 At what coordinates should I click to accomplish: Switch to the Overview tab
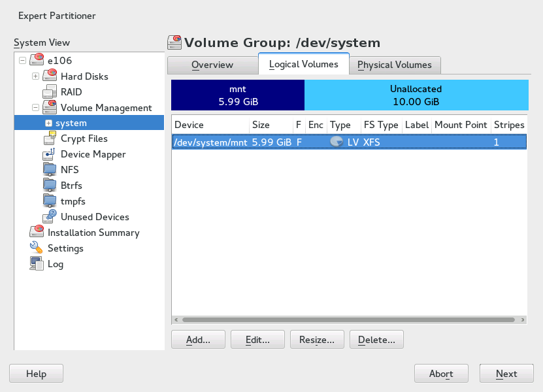point(212,65)
